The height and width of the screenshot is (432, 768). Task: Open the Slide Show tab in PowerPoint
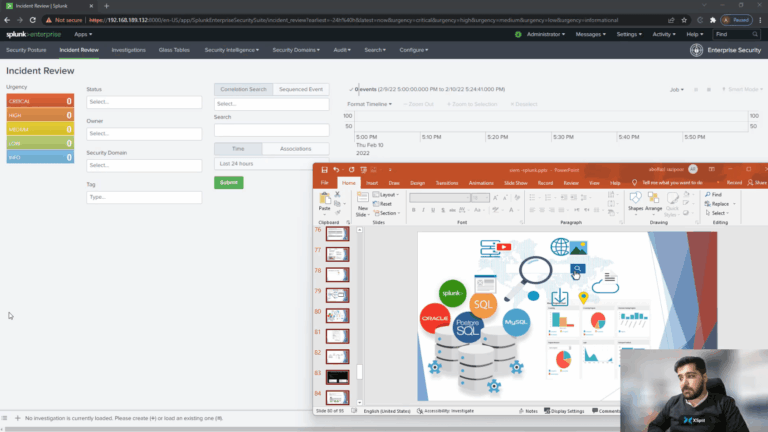tap(515, 183)
